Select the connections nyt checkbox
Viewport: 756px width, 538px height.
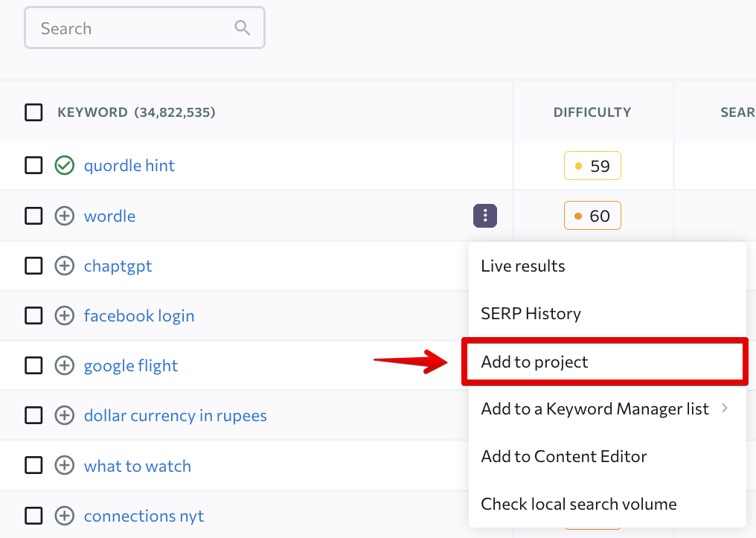[x=33, y=516]
